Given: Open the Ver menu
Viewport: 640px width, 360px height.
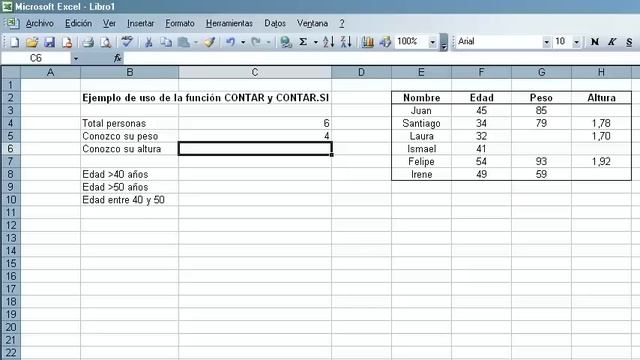Looking at the screenshot, I should [109, 24].
